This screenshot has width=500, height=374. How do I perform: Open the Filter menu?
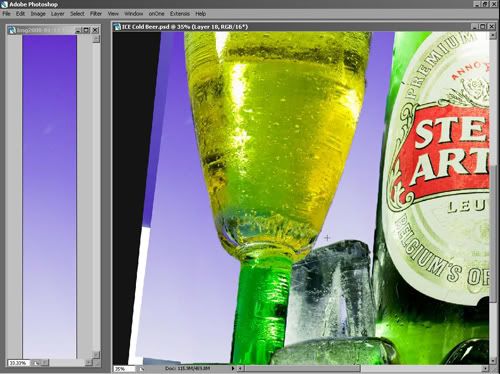[96, 14]
